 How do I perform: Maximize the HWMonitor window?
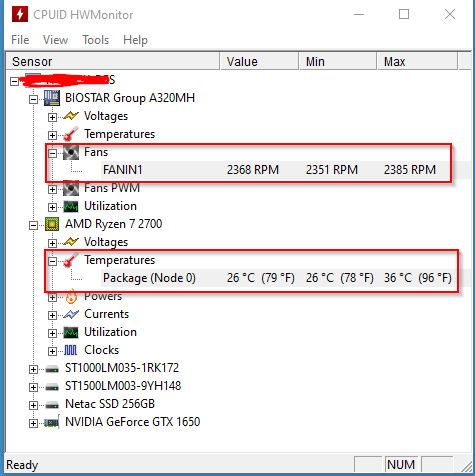click(404, 14)
